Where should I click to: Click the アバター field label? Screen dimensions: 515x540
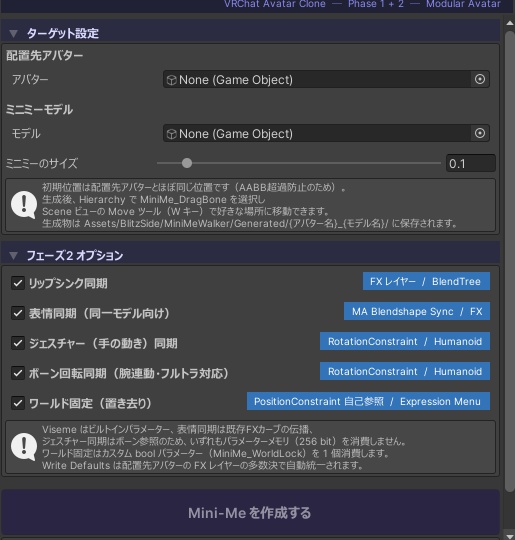click(x=30, y=80)
